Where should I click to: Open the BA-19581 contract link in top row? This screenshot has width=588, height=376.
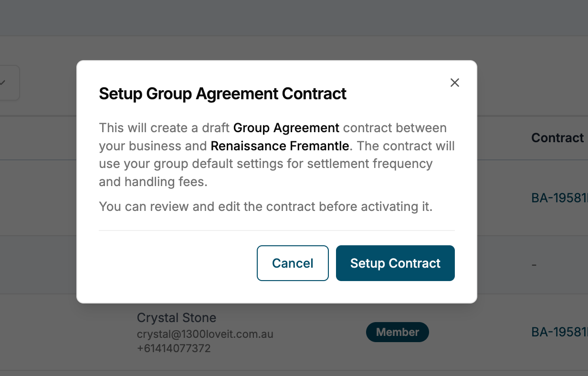[x=559, y=198]
